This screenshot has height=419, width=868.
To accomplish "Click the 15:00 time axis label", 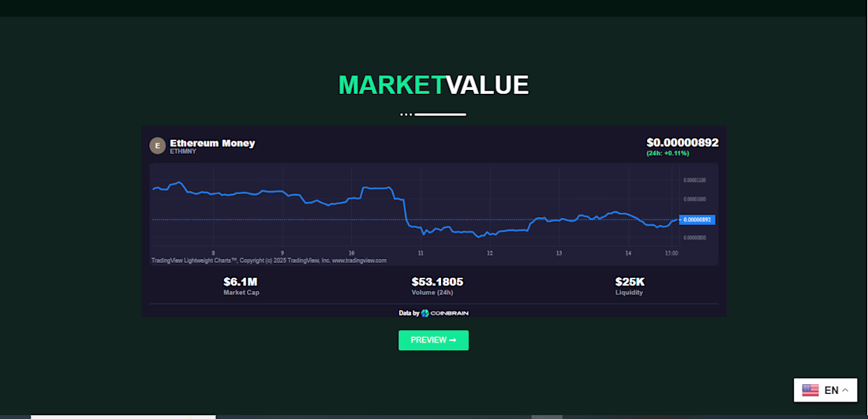I will [672, 253].
